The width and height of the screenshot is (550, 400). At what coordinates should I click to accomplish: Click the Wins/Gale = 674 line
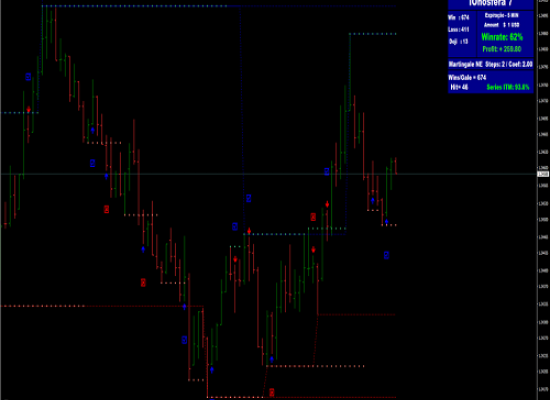point(467,78)
